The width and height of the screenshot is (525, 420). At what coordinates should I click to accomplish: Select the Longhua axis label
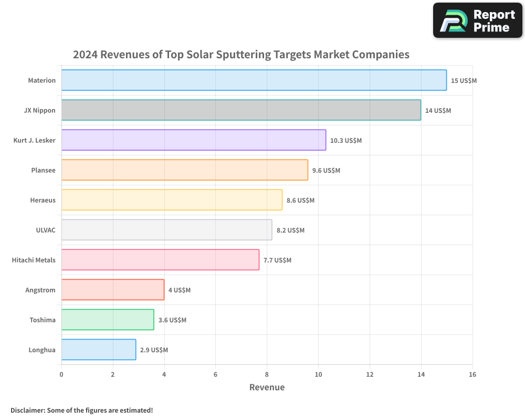(x=41, y=350)
